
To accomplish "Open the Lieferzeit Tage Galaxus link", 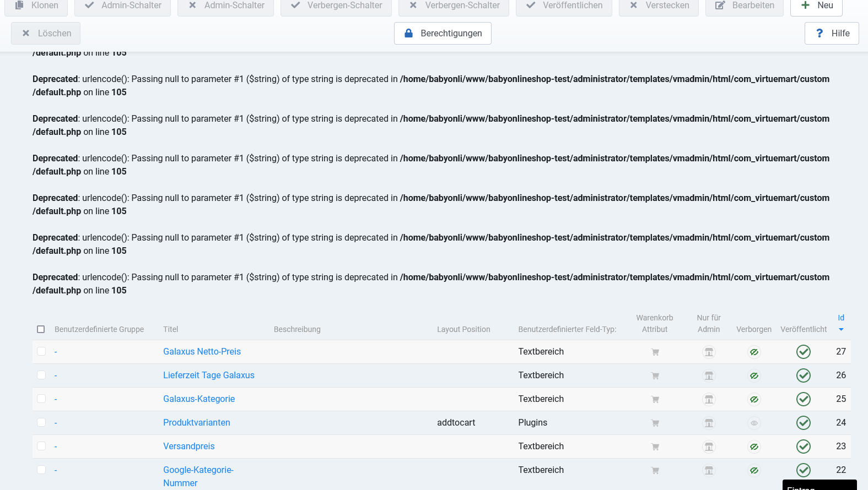I will coord(208,375).
